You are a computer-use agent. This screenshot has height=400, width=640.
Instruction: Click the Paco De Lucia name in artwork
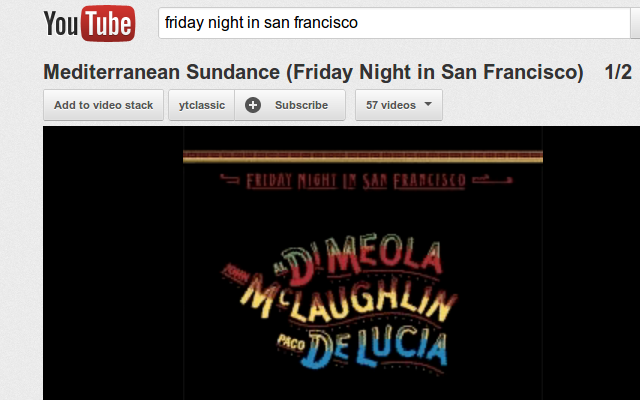[362, 349]
